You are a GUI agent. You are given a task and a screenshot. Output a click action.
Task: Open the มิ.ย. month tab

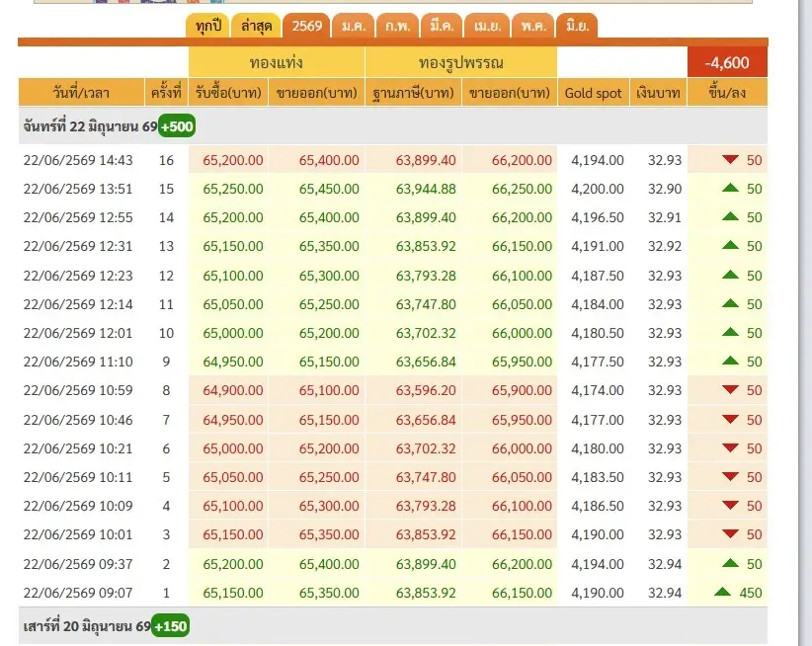point(577,26)
